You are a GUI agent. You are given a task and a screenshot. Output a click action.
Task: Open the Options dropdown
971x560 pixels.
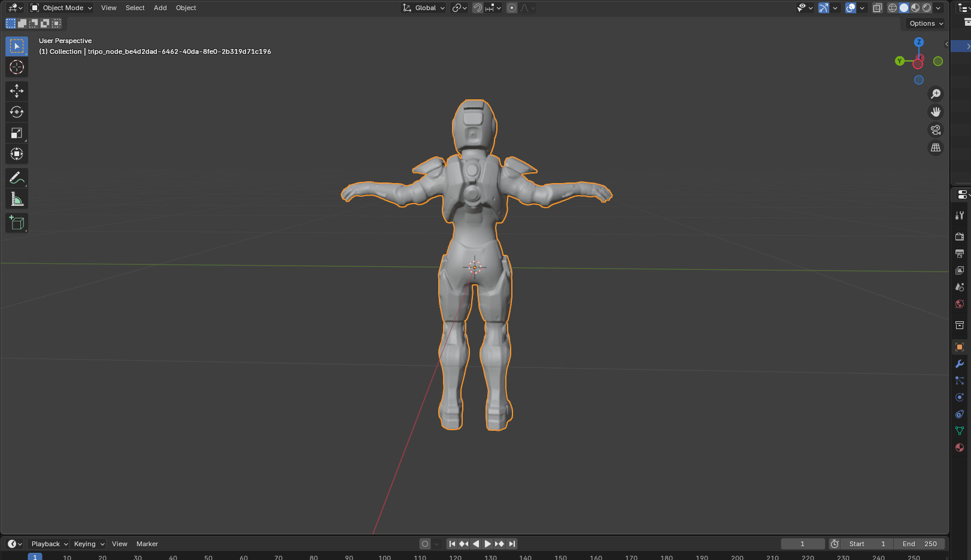(x=926, y=23)
